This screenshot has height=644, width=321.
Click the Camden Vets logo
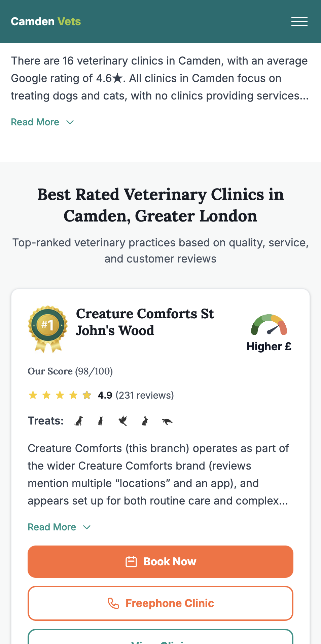click(46, 21)
